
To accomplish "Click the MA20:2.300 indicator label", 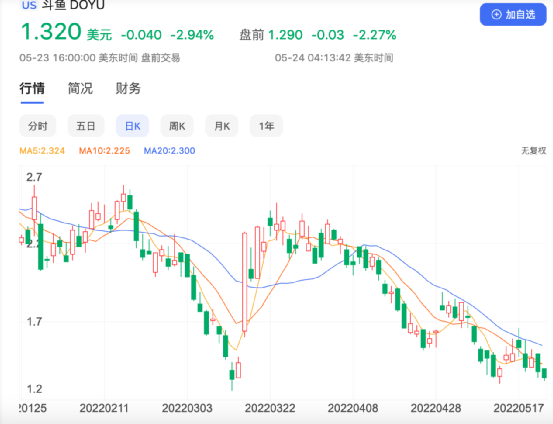I will (x=169, y=151).
